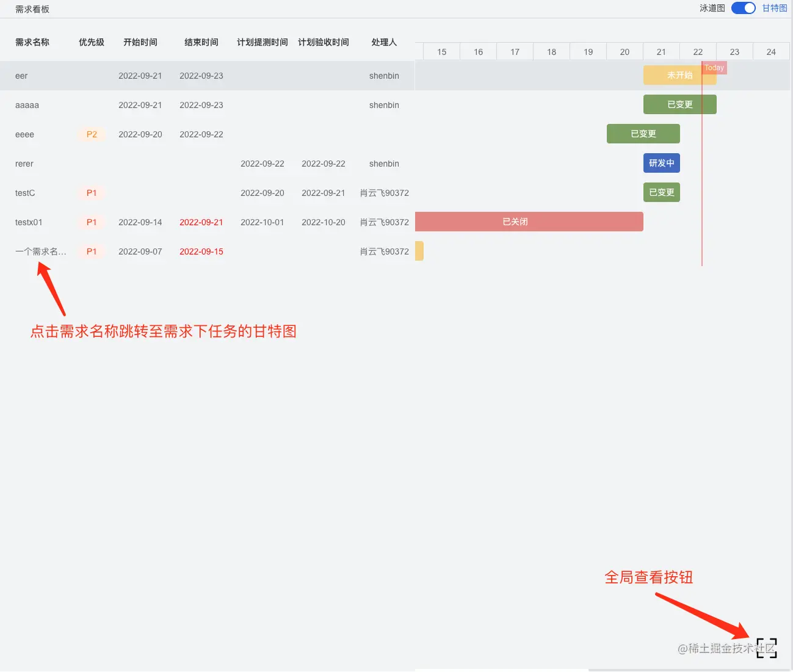The height and width of the screenshot is (672, 793).
Task: Click the fullscreen view icon
Action: click(767, 648)
